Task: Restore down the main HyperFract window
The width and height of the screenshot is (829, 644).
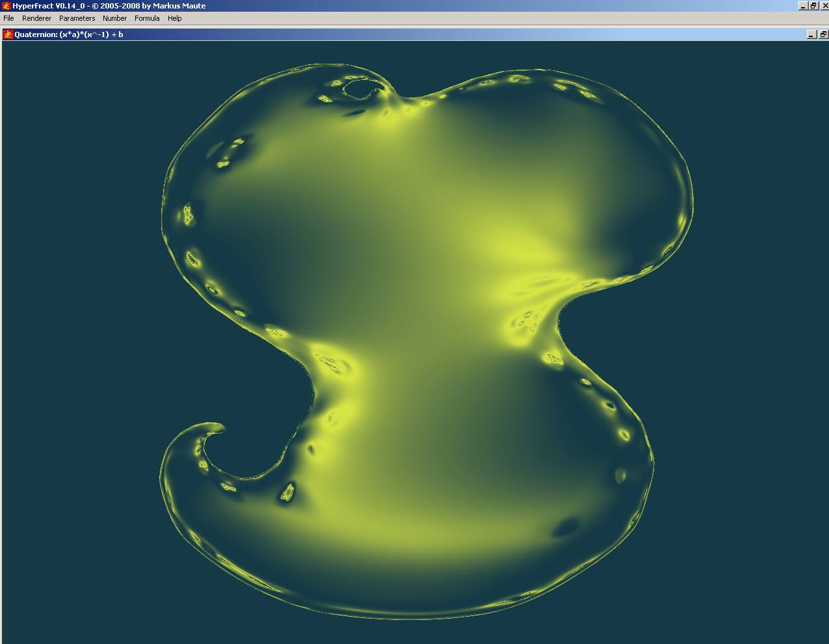Action: (813, 6)
